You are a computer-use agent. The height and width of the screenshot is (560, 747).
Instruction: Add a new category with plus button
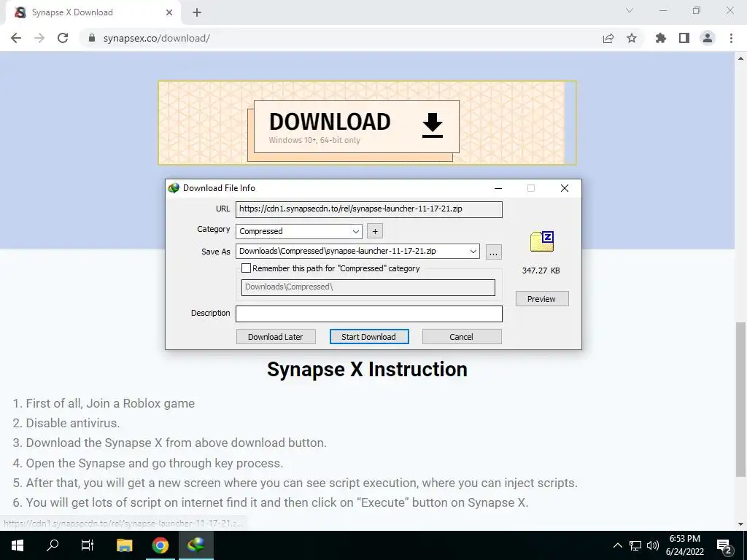tap(375, 231)
